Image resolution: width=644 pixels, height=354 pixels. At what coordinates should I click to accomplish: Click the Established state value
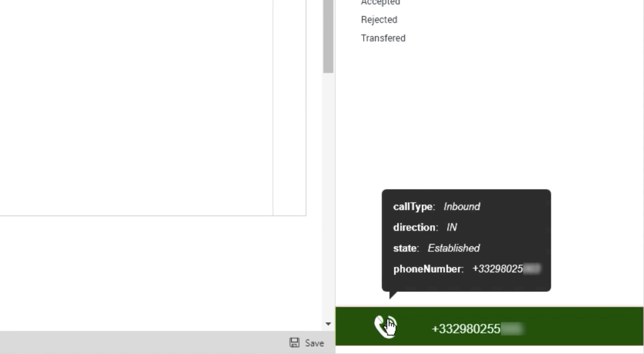453,248
